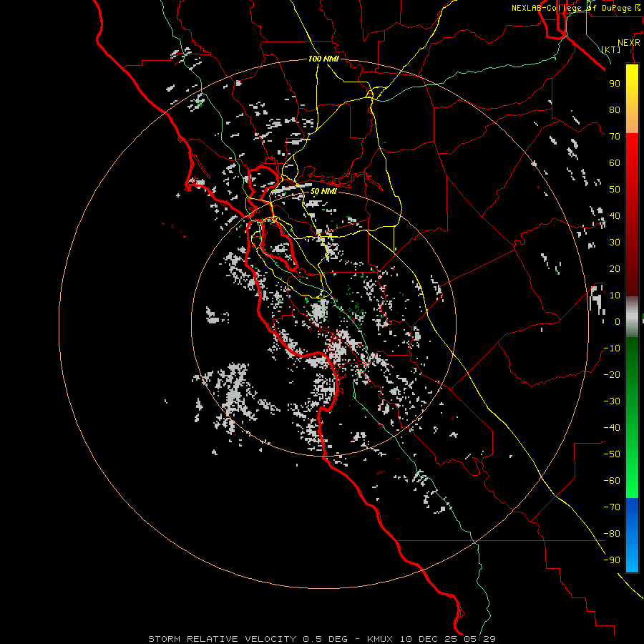Click the positive 60 scale value
This screenshot has height=644, width=644.
(x=615, y=162)
